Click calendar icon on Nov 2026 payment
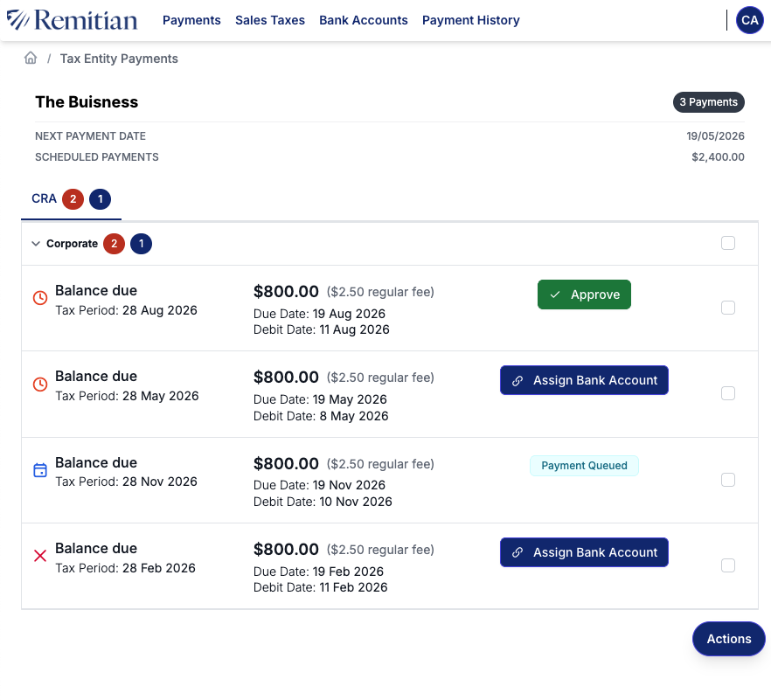The width and height of the screenshot is (771, 700). [x=39, y=470]
